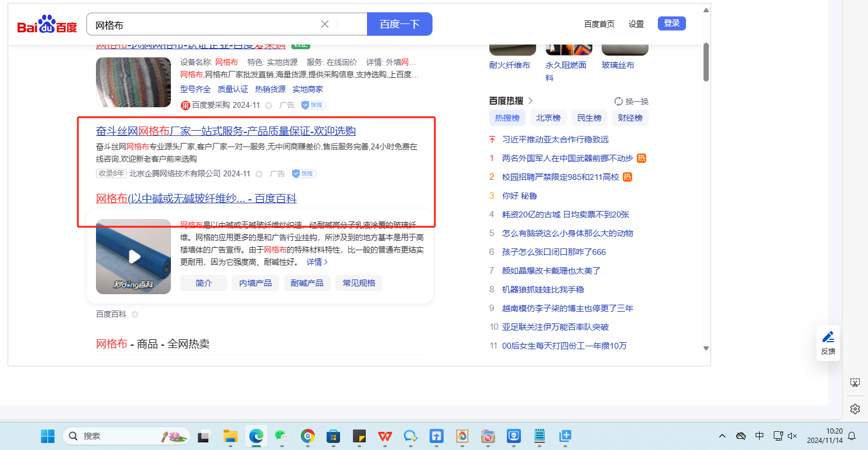Click the 换一换 refresh icon

tap(619, 101)
